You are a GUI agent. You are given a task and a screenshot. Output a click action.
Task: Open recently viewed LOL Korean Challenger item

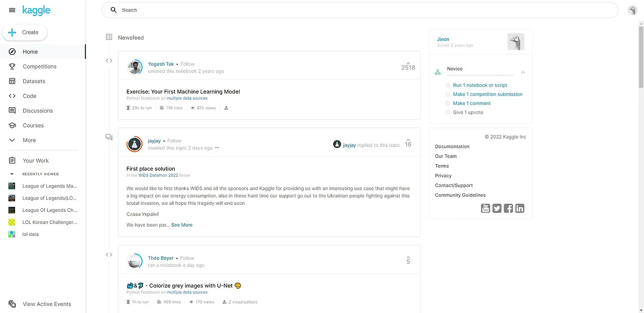[x=43, y=222]
